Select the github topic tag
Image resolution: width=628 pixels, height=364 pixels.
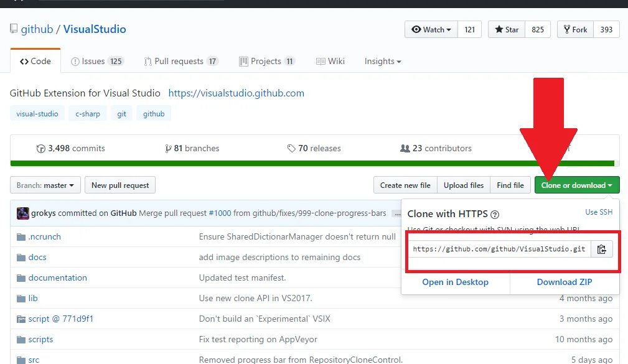(154, 114)
